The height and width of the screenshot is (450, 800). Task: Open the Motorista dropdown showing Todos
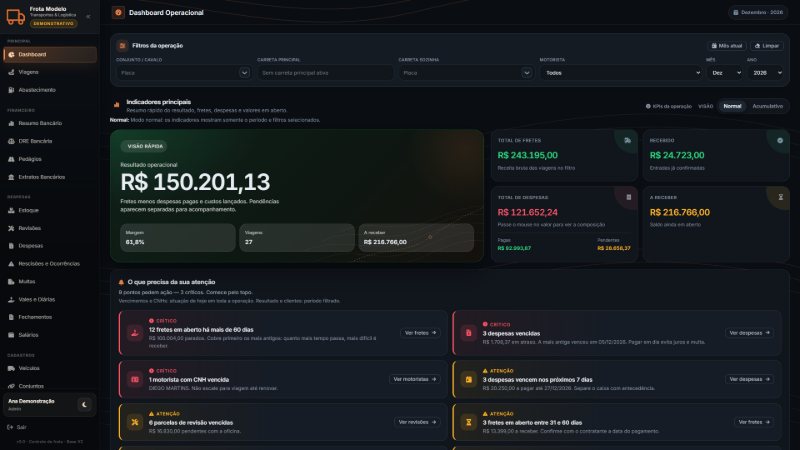click(x=621, y=73)
